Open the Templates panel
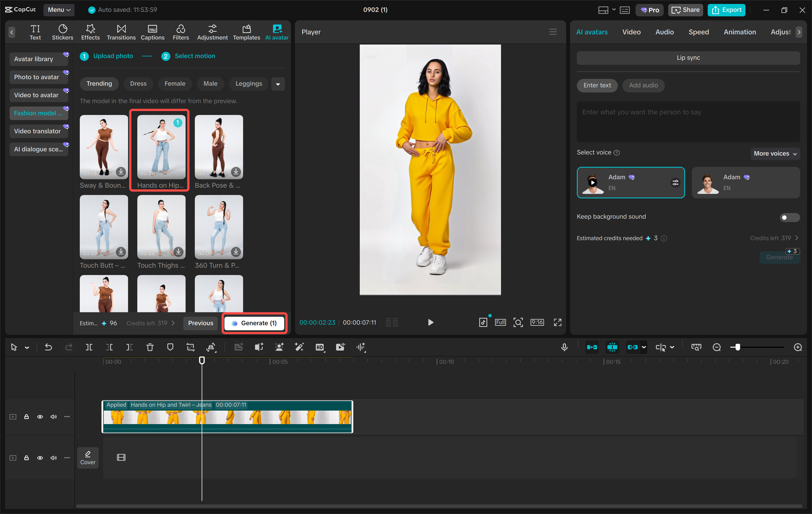812x514 pixels. click(x=246, y=32)
